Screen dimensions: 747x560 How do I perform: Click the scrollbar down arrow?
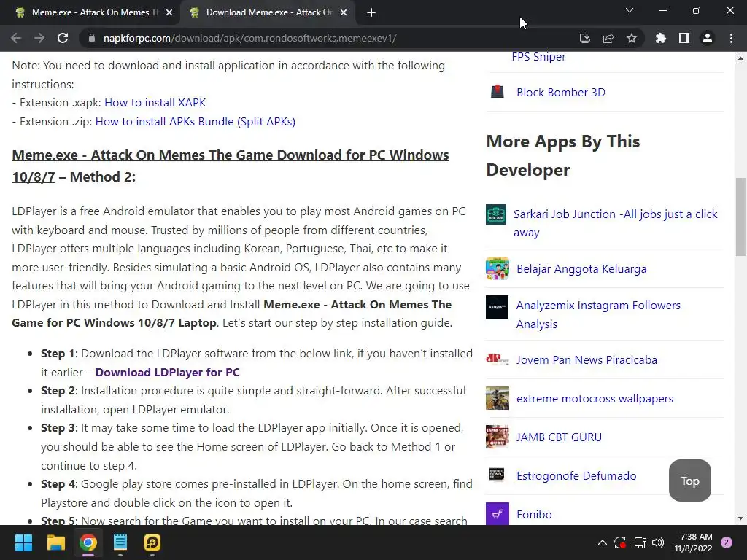740,518
